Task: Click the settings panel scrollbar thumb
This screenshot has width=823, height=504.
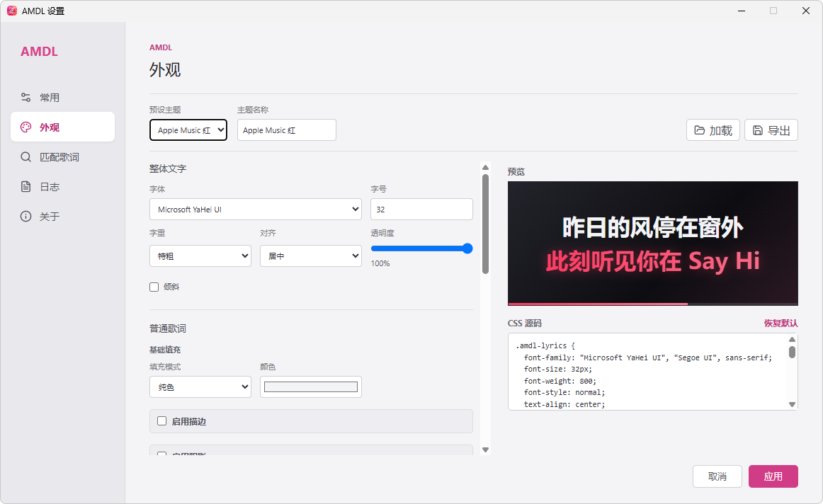Action: 485,224
